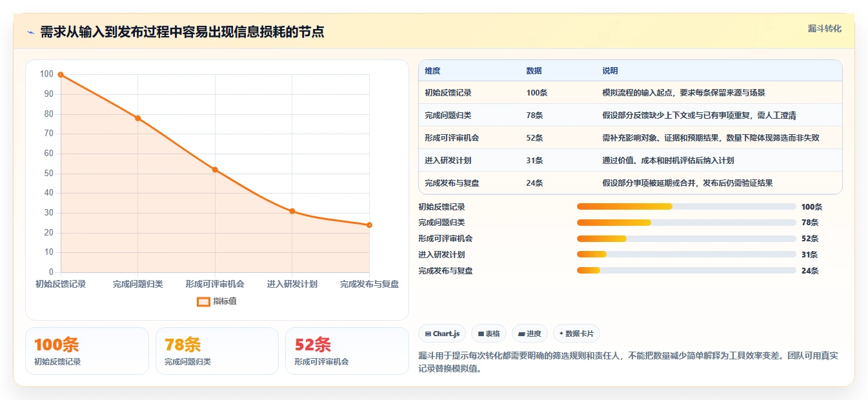Click the lightning icon beside the title
The height and width of the screenshot is (400, 868).
(x=30, y=32)
